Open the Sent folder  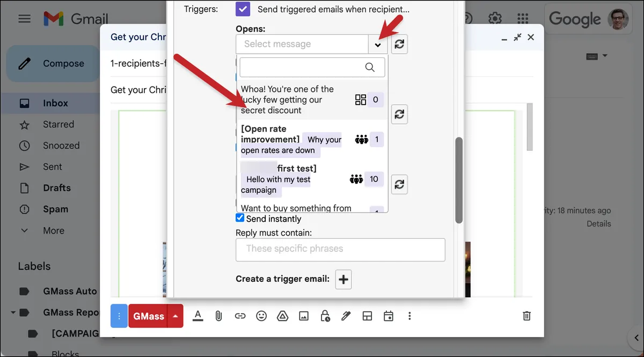click(52, 167)
